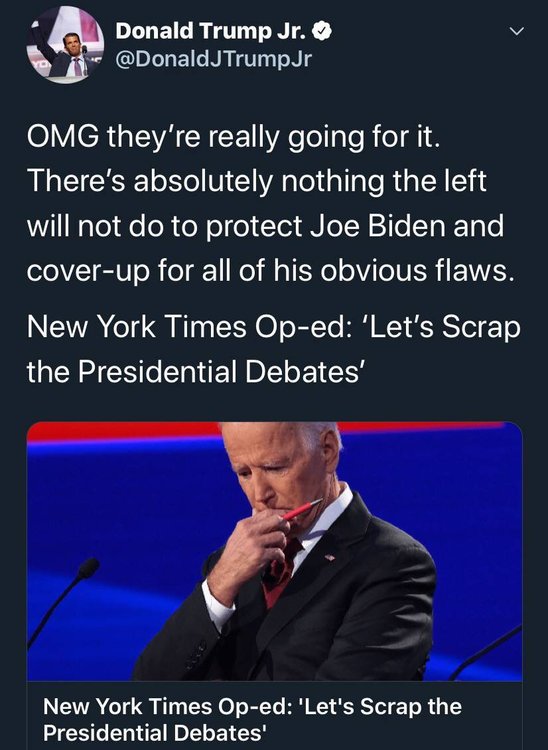Click the red pen in preview photo
The height and width of the screenshot is (750, 548).
pyautogui.click(x=301, y=509)
